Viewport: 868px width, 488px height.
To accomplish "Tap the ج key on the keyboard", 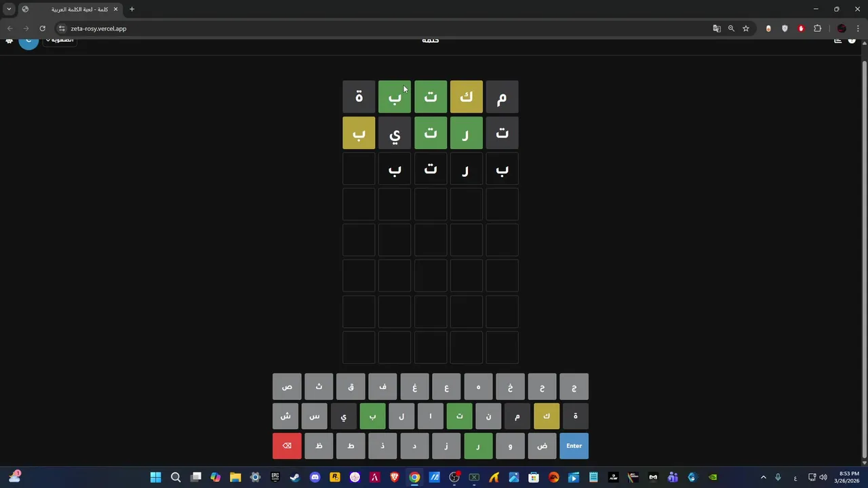I will [574, 387].
